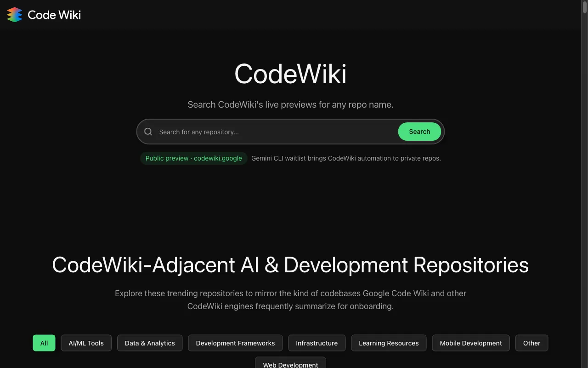Click the Code Wiki rainbow logo icon
Viewport: 588px width, 368px height.
pos(15,15)
